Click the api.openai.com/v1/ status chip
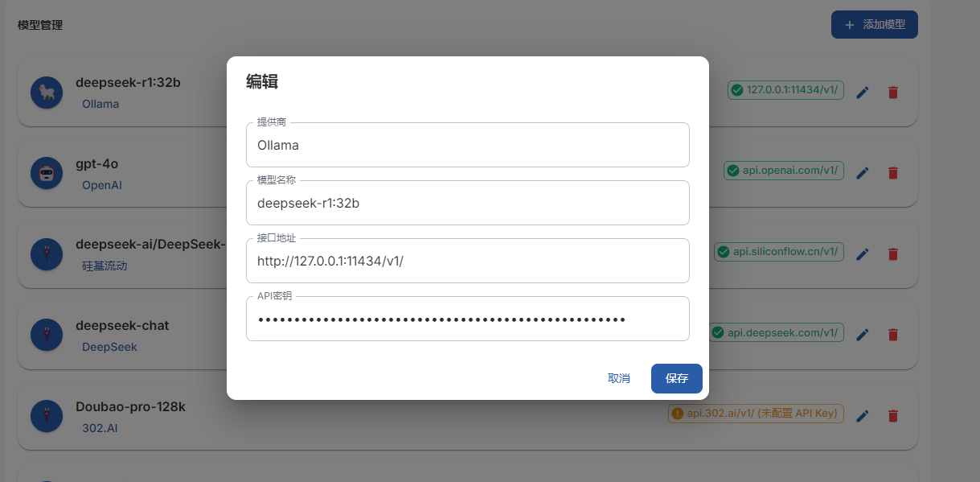This screenshot has width=980, height=482. 784,170
